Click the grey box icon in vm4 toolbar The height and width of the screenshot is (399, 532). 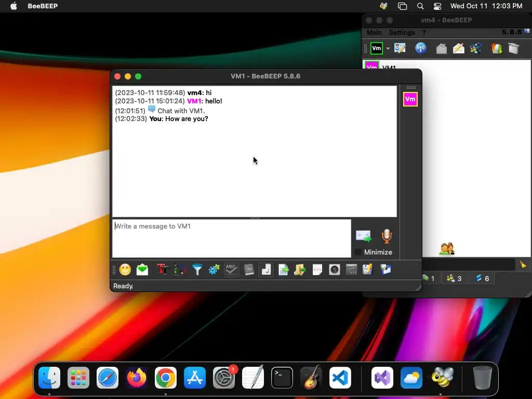coord(514,48)
